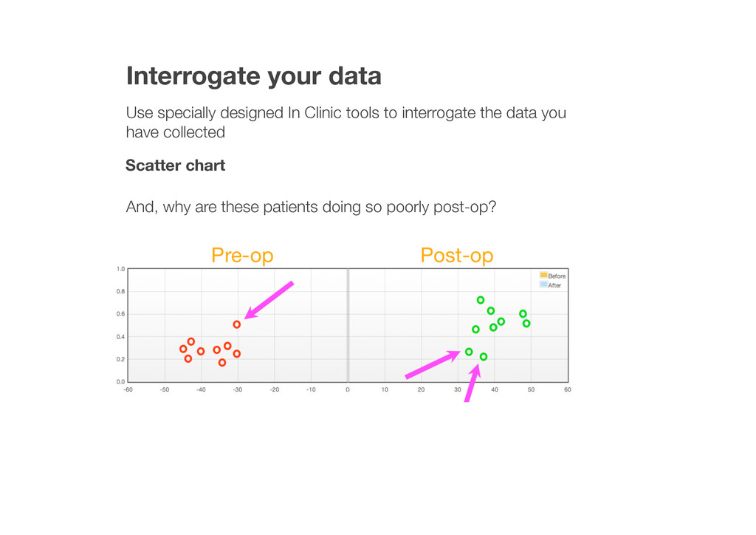Click the pink arrow pointing at the pre-op point
756x535 pixels.
(x=269, y=300)
